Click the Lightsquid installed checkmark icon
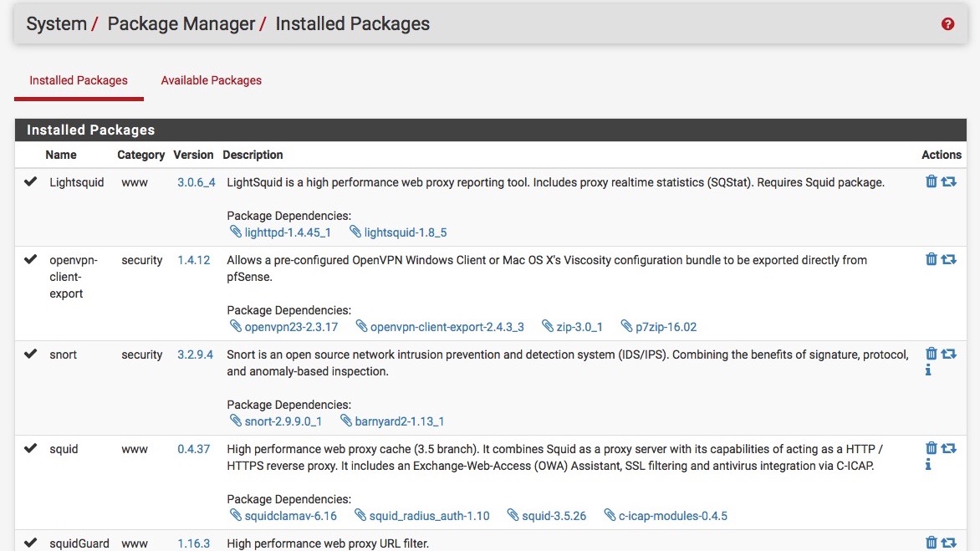 pyautogui.click(x=31, y=181)
